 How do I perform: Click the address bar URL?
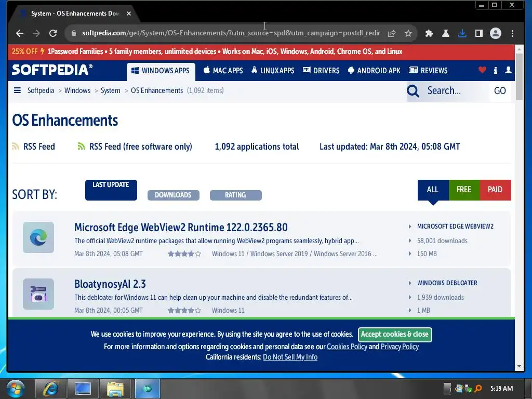coord(231,33)
